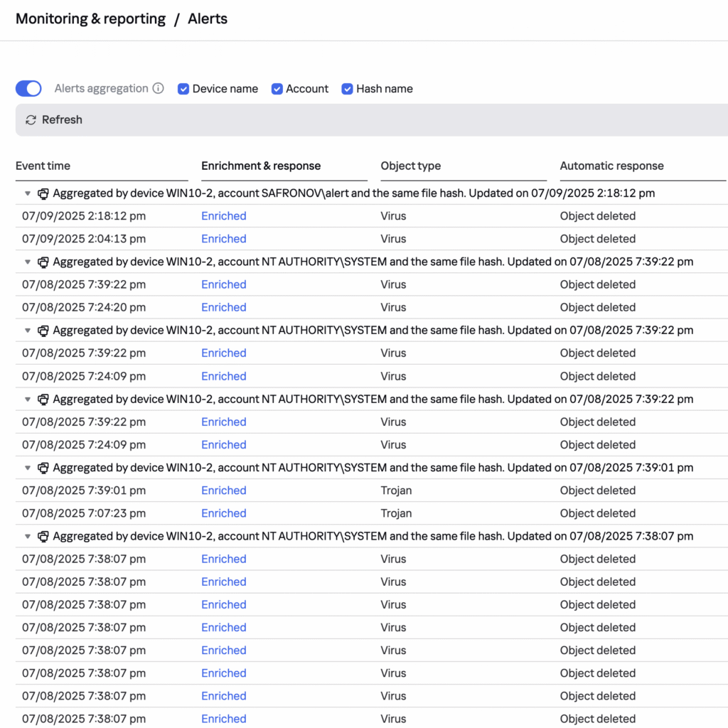Click the group icon for the 7:38:07 pm aggregation
The height and width of the screenshot is (728, 728).
43,537
